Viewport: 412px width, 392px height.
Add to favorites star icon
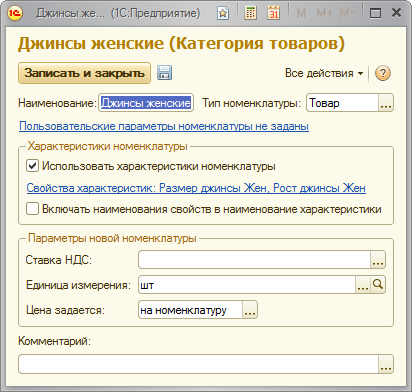[223, 13]
